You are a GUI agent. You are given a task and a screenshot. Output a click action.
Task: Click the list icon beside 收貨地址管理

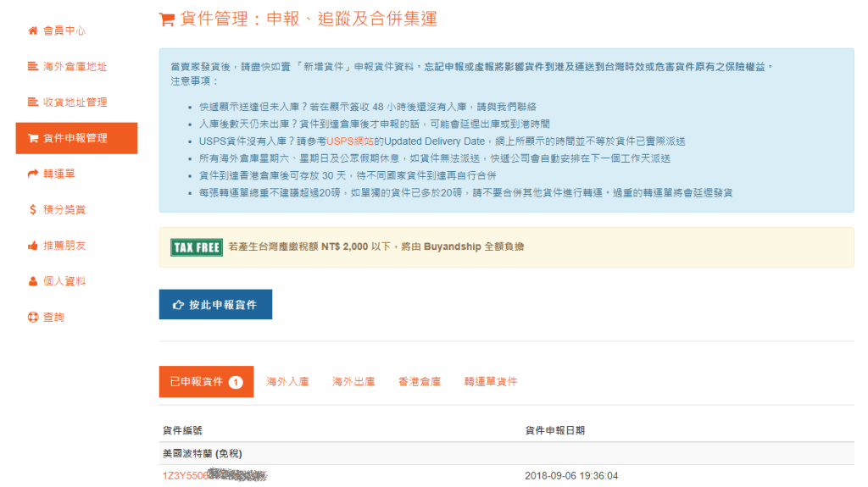pyautogui.click(x=33, y=102)
